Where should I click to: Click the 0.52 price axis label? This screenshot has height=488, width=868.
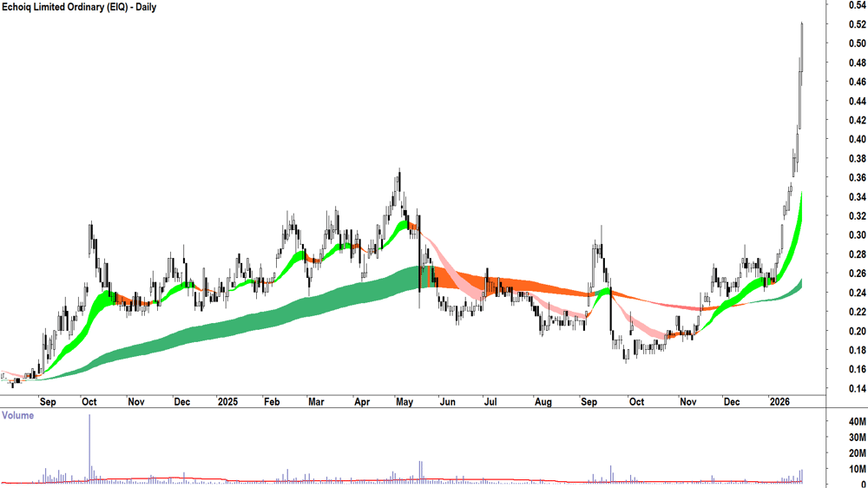click(x=857, y=24)
